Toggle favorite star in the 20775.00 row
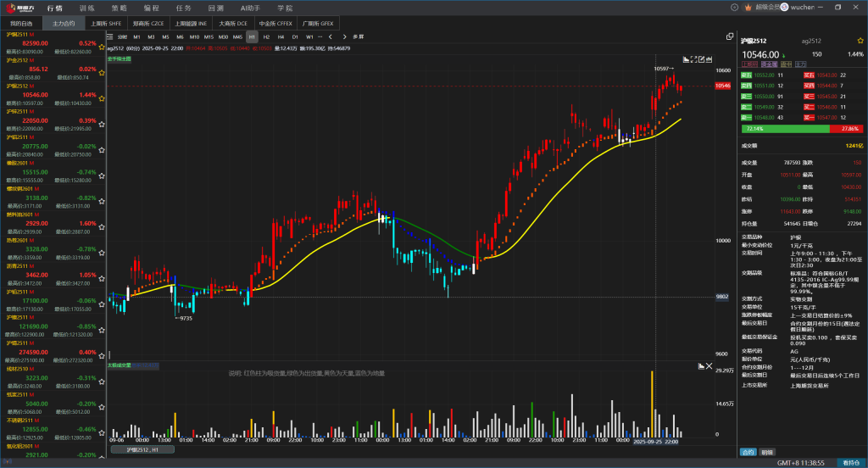This screenshot has height=468, width=868. tap(102, 150)
